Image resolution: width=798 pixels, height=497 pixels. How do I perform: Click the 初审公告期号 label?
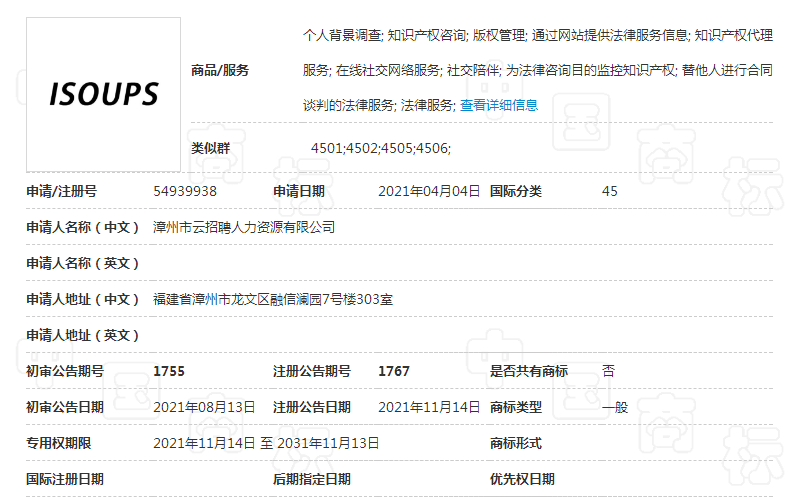(x=65, y=371)
